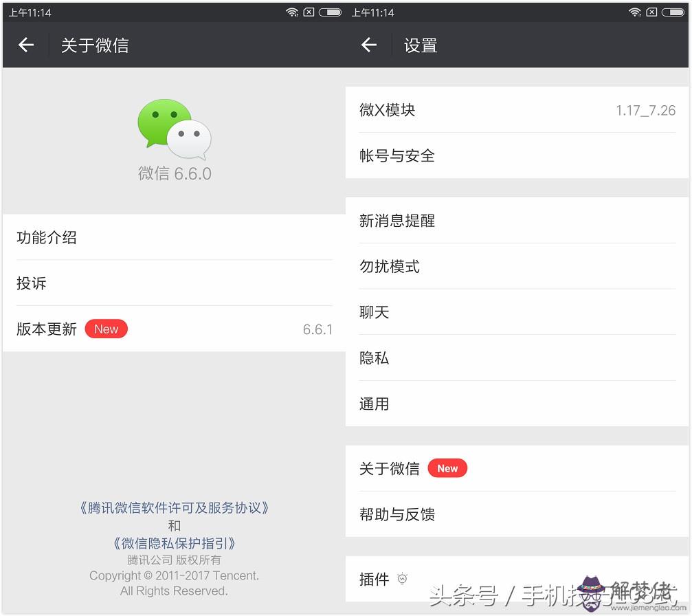
Task: Tap left status bar time 上午11:14
Action: pos(30,12)
